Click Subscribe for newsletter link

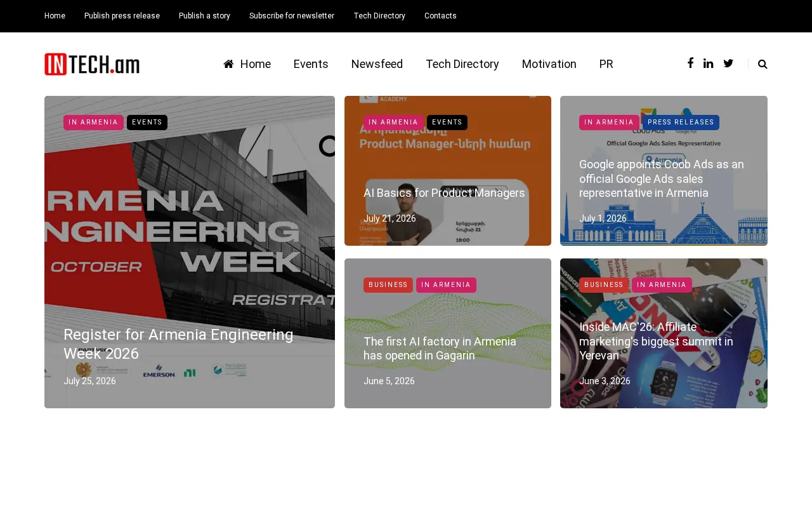click(292, 16)
